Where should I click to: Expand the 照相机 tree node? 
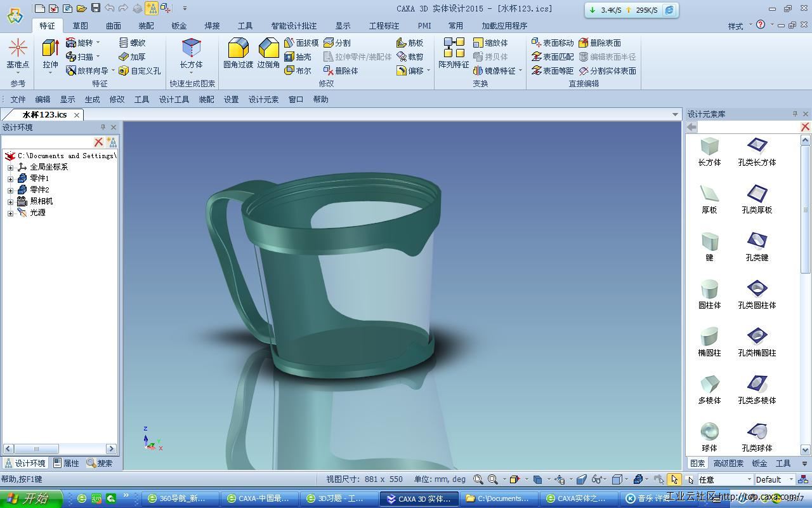point(10,201)
